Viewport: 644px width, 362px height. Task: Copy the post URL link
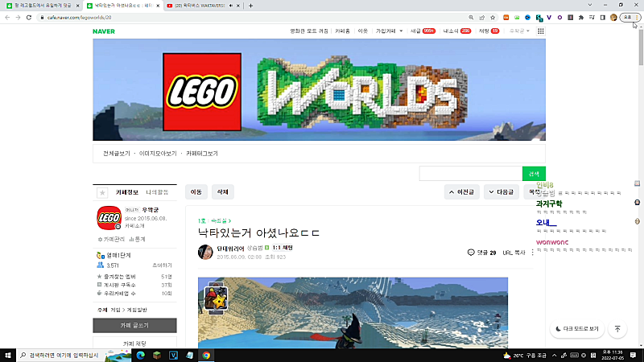coord(514,253)
